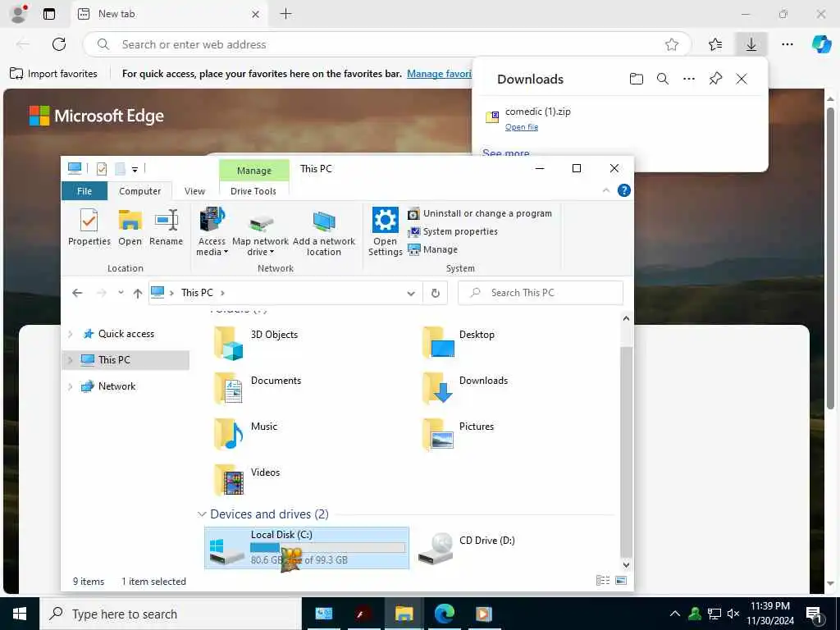Select the Rename tool in ribbon
This screenshot has width=840, height=630.
click(166, 227)
